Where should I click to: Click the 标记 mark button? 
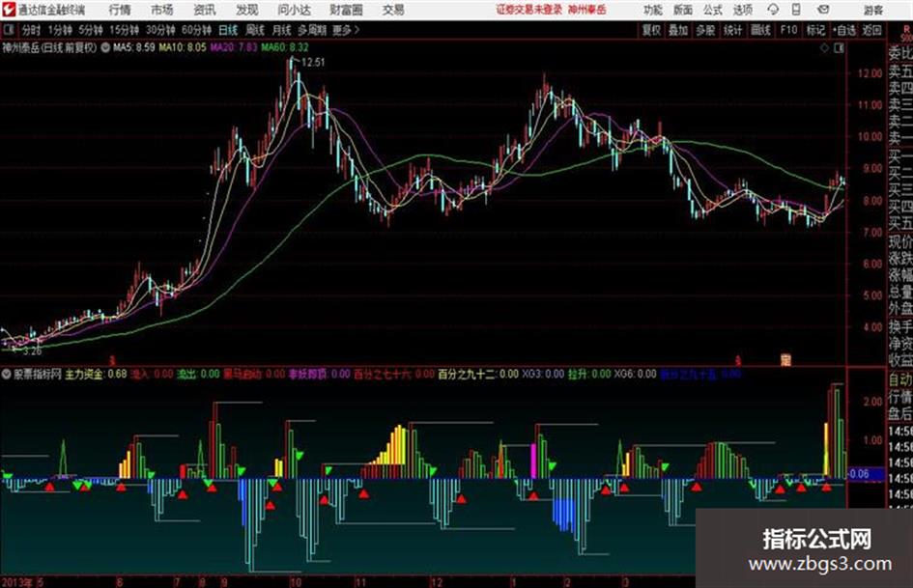[815, 30]
